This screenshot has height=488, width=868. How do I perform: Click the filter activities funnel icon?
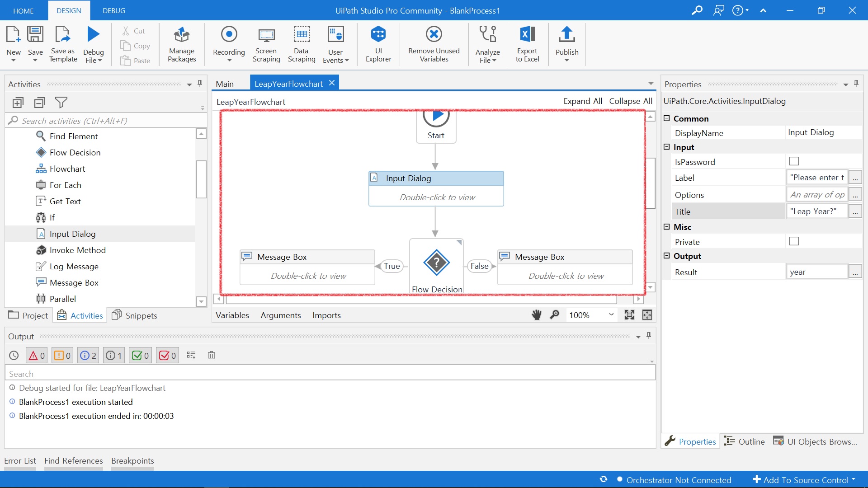pyautogui.click(x=61, y=103)
